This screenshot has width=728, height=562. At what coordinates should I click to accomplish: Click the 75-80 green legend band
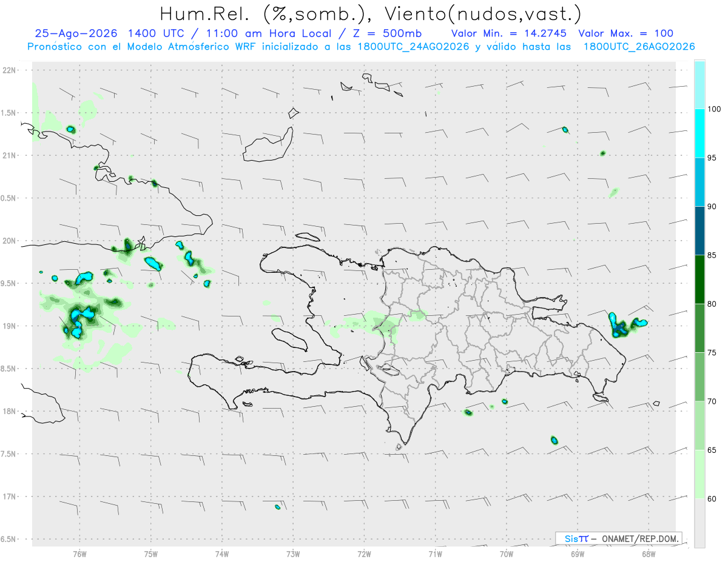pyautogui.click(x=699, y=328)
